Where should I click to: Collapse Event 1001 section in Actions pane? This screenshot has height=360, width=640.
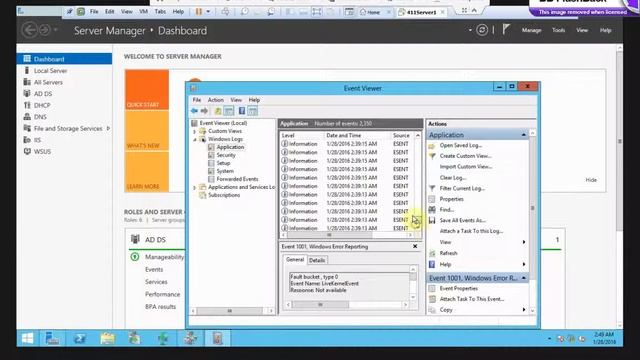524,278
